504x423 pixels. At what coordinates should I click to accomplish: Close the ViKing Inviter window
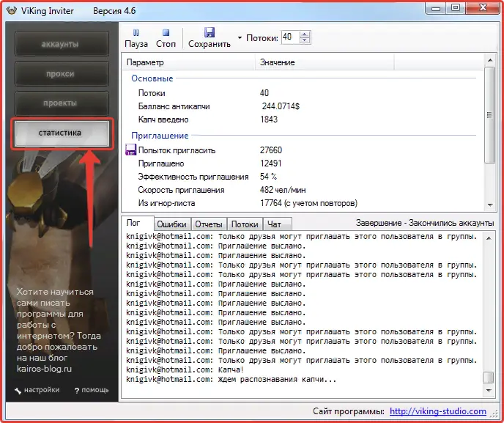coord(482,8)
